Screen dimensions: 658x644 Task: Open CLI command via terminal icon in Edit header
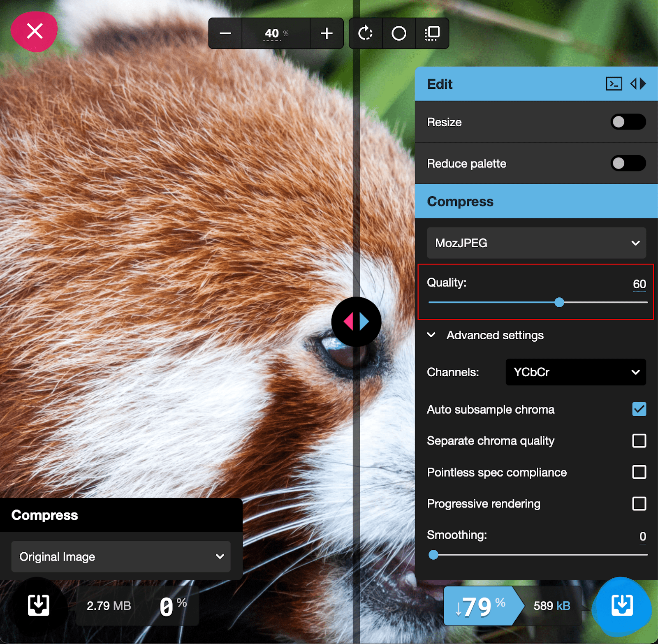coord(614,83)
